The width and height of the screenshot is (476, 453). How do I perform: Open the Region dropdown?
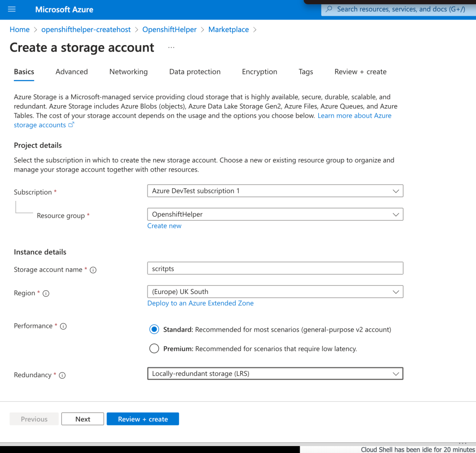[x=275, y=292]
